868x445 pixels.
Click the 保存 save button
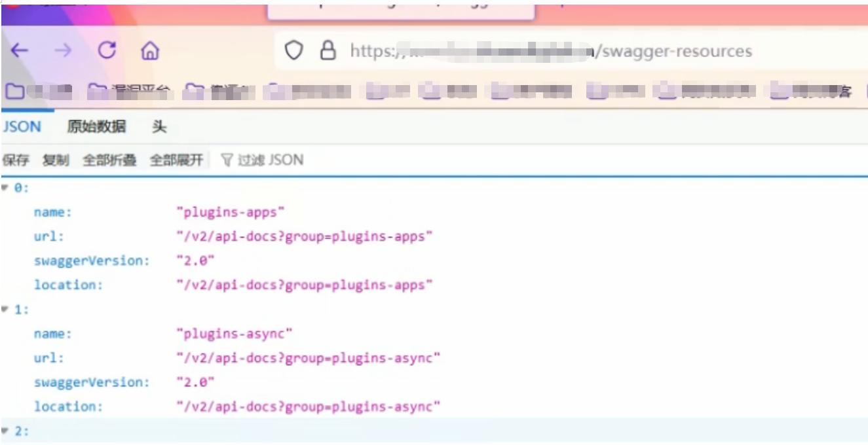(16, 160)
